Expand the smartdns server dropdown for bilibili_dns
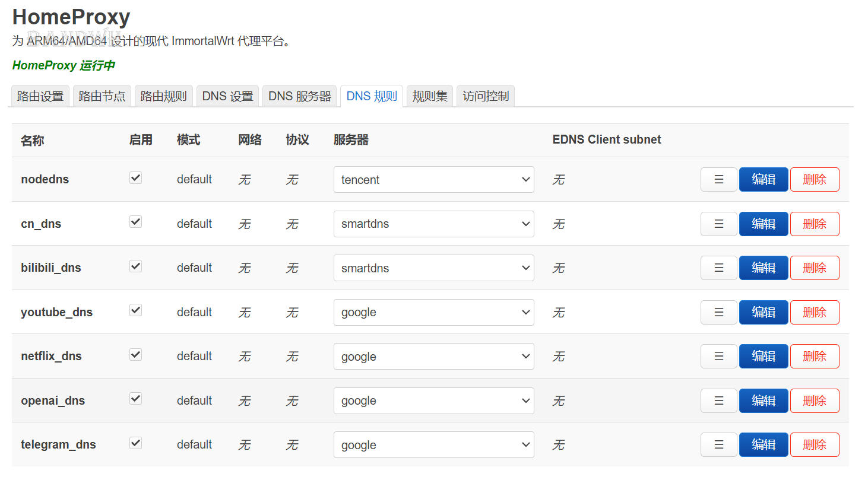The image size is (868, 480). click(x=433, y=268)
